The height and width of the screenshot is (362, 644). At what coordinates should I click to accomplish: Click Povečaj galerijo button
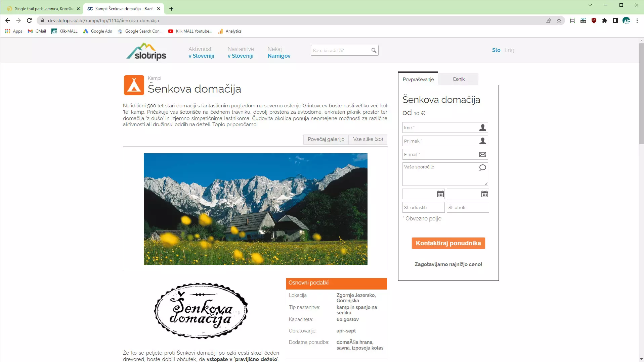coord(326,139)
